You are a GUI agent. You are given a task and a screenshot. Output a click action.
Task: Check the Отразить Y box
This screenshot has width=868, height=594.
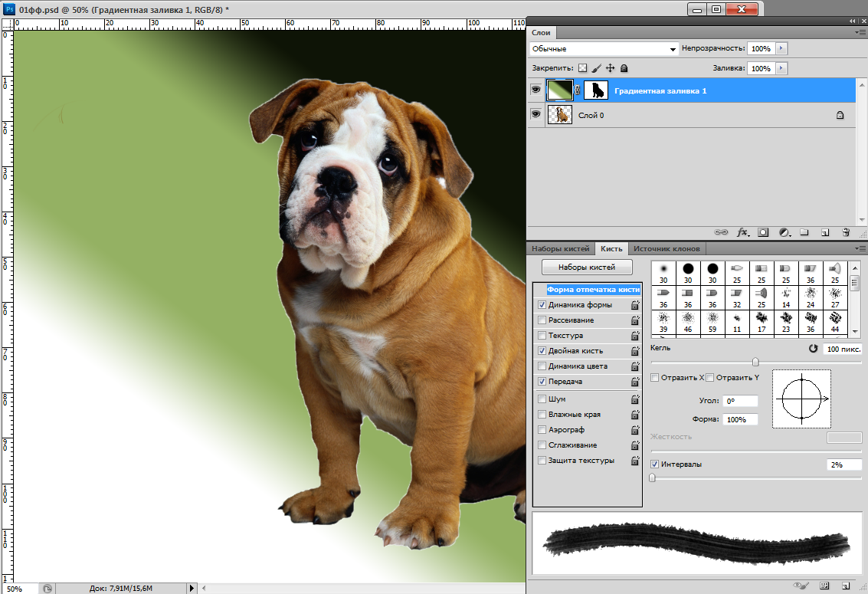pyautogui.click(x=709, y=378)
